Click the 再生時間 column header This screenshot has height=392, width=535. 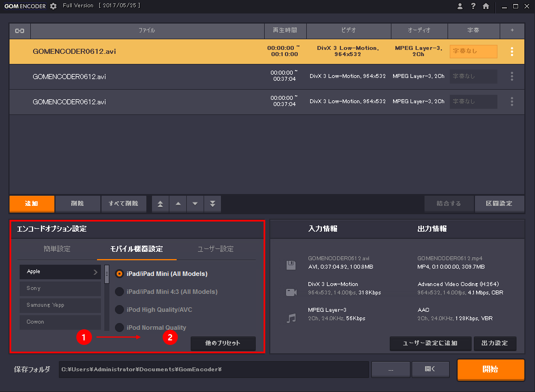click(x=285, y=31)
